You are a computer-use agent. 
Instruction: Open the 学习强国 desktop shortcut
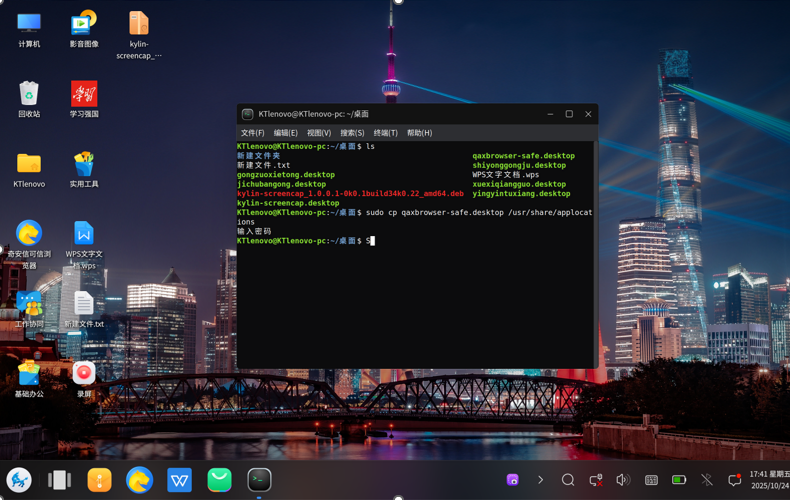tap(84, 95)
